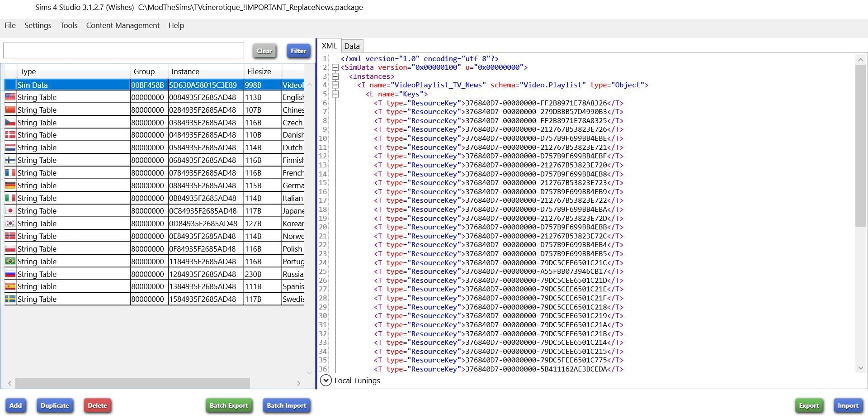Click the resource list scroll down arrow
The width and height of the screenshot is (868, 419).
pos(310,373)
